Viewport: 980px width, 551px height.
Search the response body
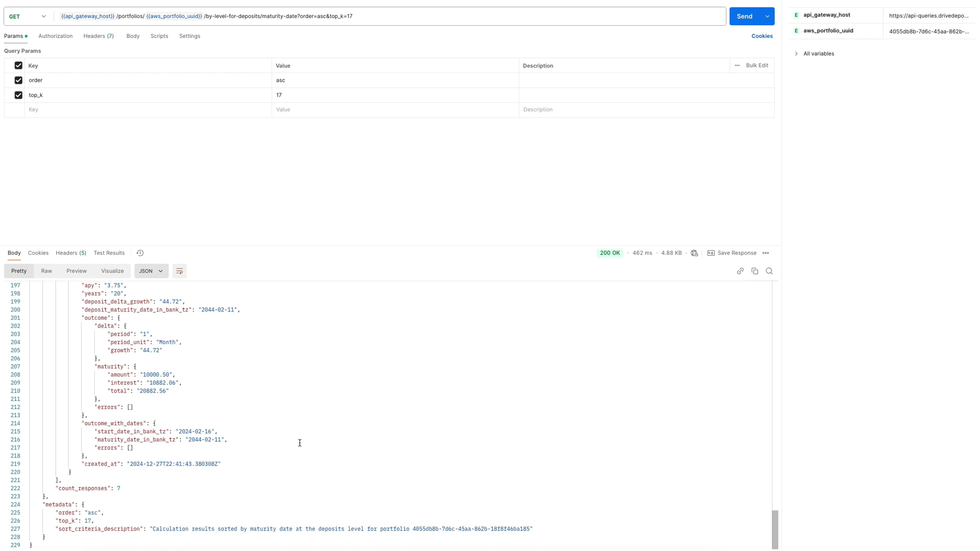pyautogui.click(x=769, y=271)
